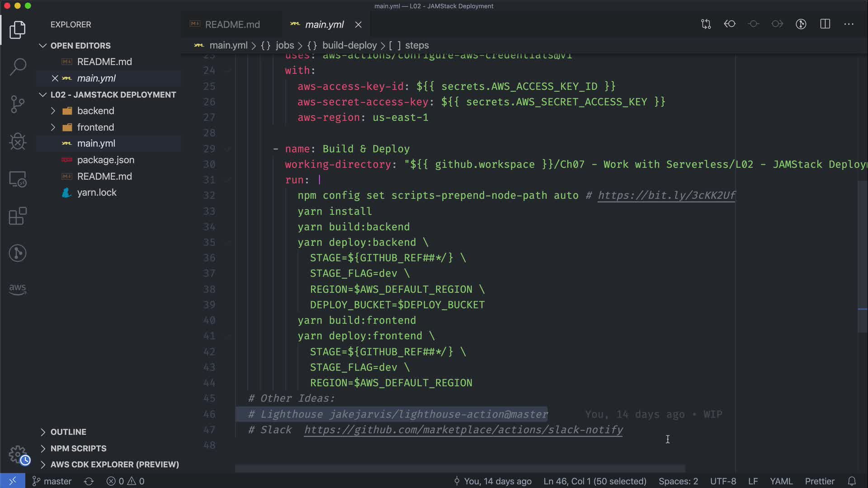Open the Extensions view
The width and height of the screenshot is (868, 488).
tap(18, 216)
